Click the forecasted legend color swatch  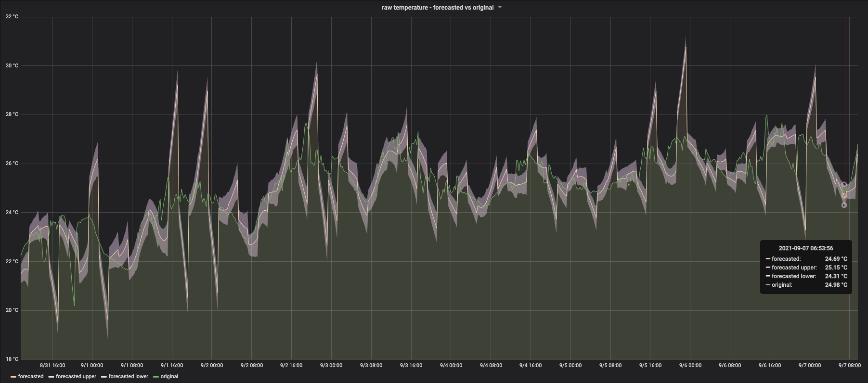[x=13, y=377]
